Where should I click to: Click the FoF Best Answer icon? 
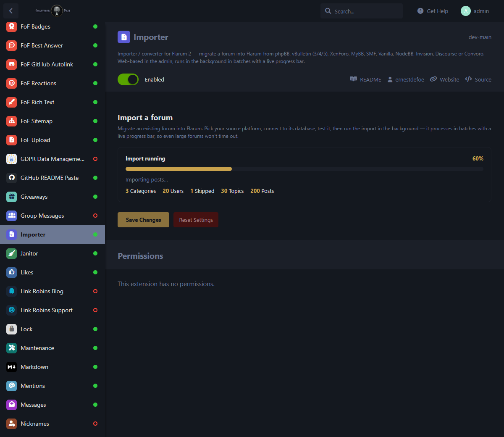click(x=12, y=45)
